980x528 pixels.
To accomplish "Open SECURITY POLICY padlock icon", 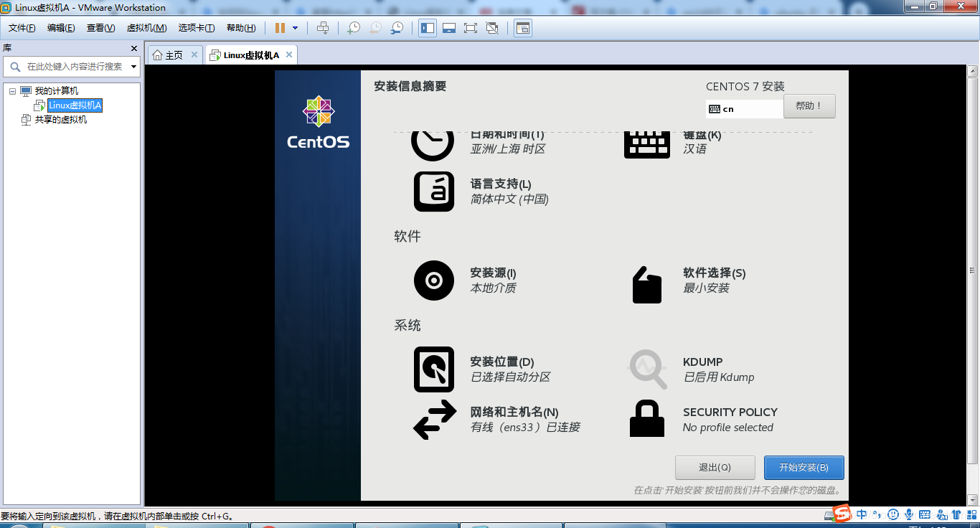I will 647,419.
